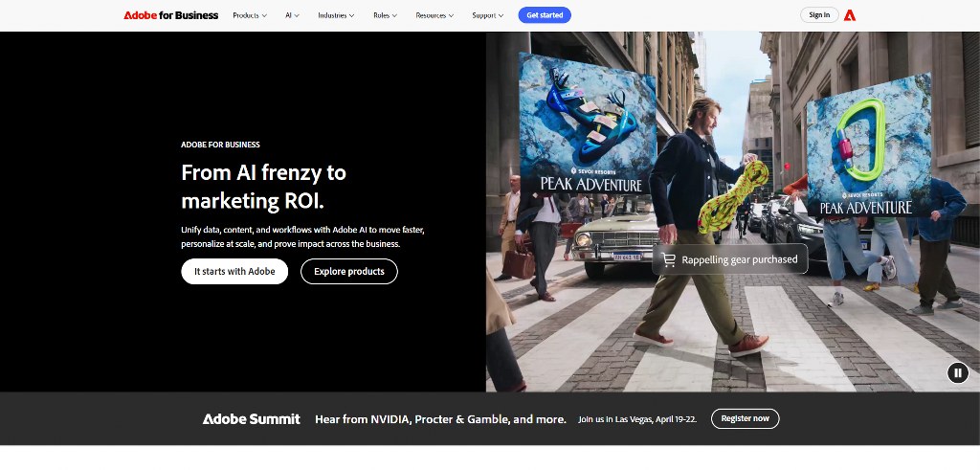This screenshot has height=470, width=980.
Task: Click the 'Unify data, content, and workflows' paragraph
Action: [x=303, y=236]
